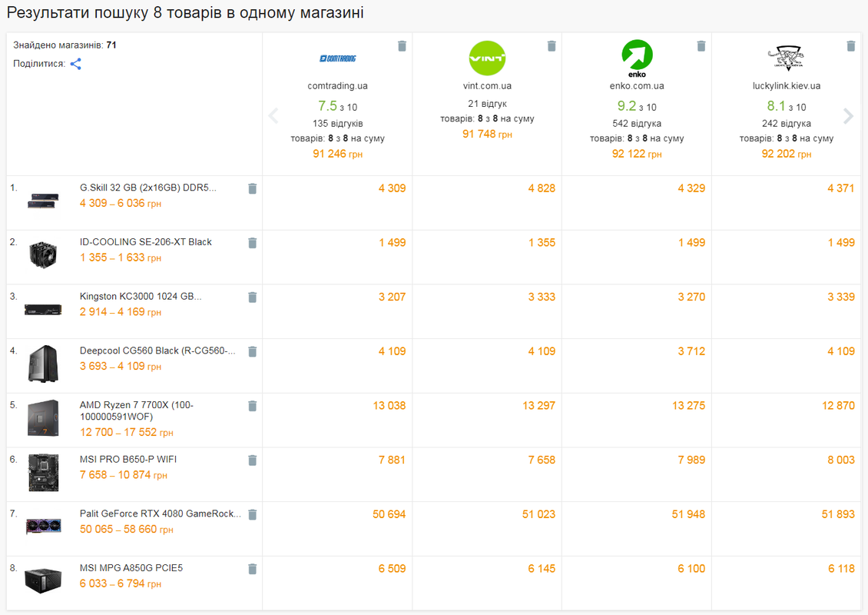Click Deepcool case thumbnail image

tap(43, 364)
